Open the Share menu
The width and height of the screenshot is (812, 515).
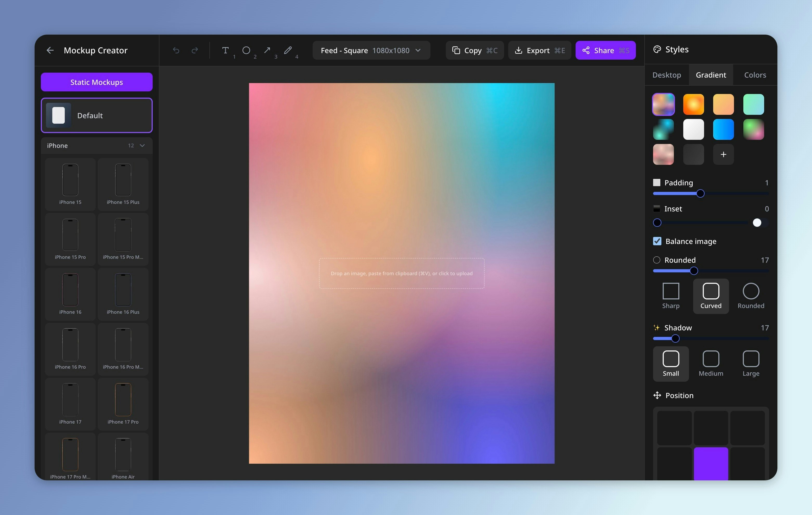[605, 50]
